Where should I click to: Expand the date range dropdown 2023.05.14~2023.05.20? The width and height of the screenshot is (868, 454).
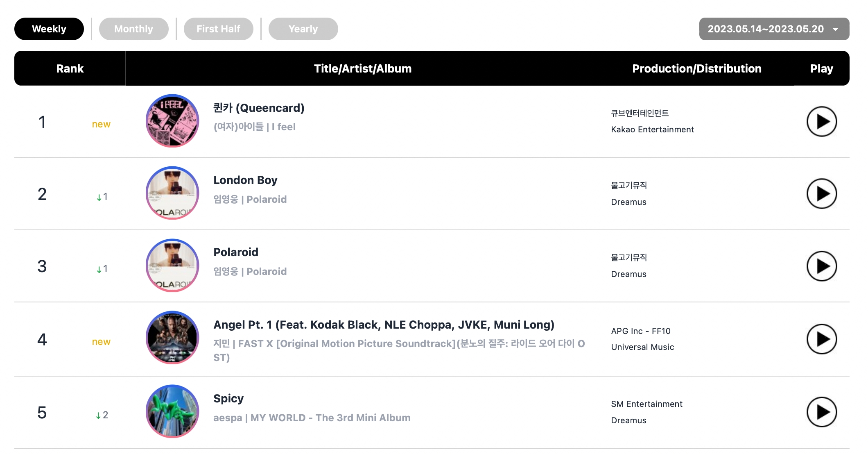tap(774, 29)
